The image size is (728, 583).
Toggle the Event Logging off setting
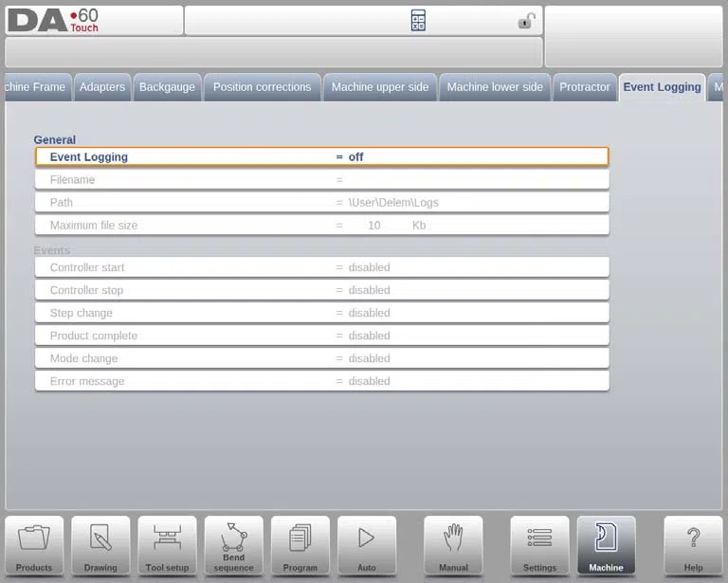[x=321, y=157]
